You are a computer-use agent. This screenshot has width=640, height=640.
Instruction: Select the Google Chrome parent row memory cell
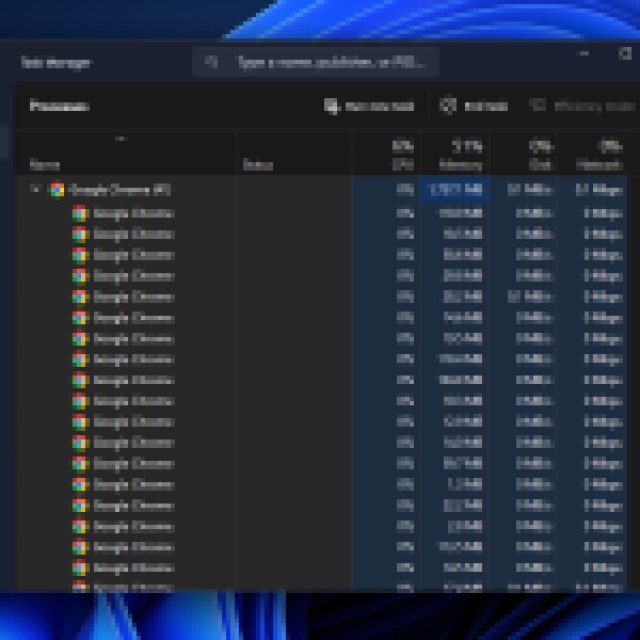455,189
